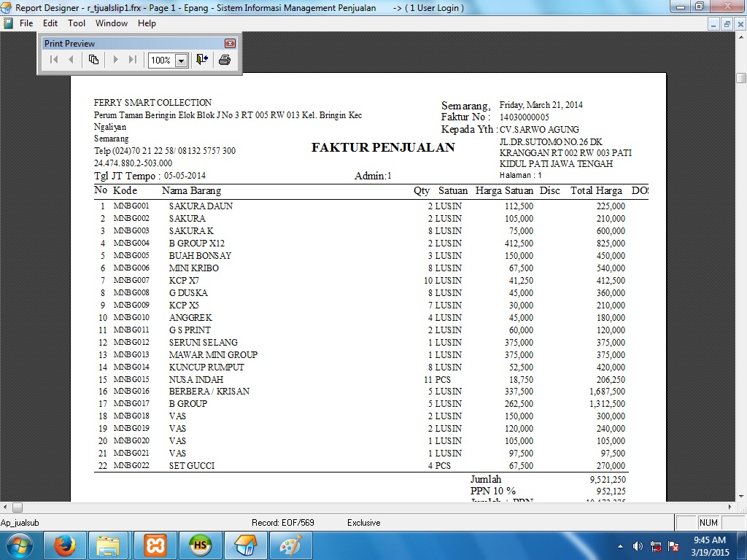Image resolution: width=747 pixels, height=560 pixels.
Task: Open the File menu
Action: coord(26,23)
